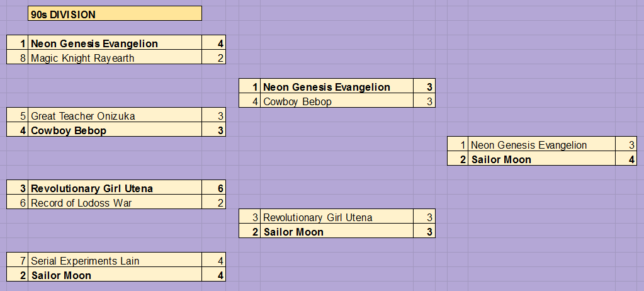Select the 90s DIVISION header cell
Viewport: 644px width, 291px height.
click(x=115, y=14)
